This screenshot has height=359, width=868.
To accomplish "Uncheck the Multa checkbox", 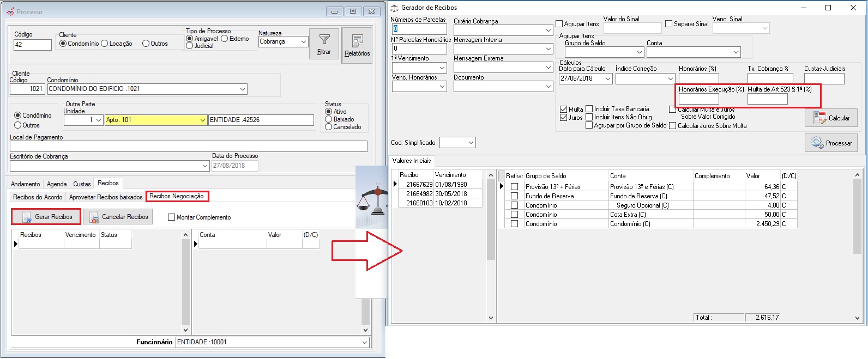I will (564, 109).
